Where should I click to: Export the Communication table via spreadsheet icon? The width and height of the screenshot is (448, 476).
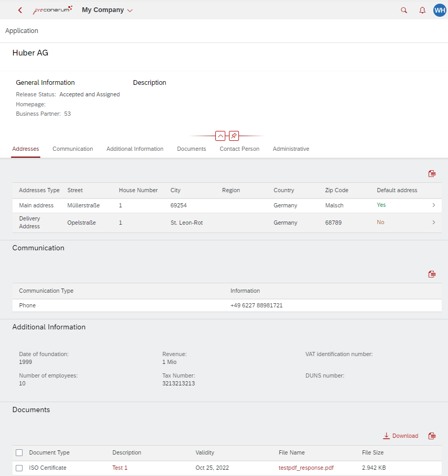click(x=432, y=274)
